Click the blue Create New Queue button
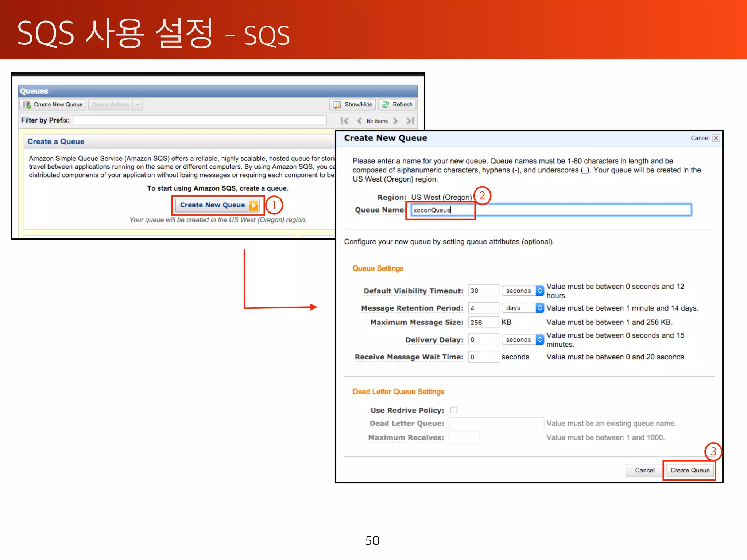 (217, 205)
